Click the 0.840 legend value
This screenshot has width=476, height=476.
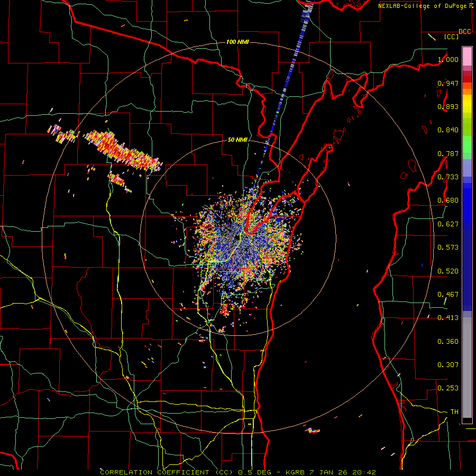448,130
